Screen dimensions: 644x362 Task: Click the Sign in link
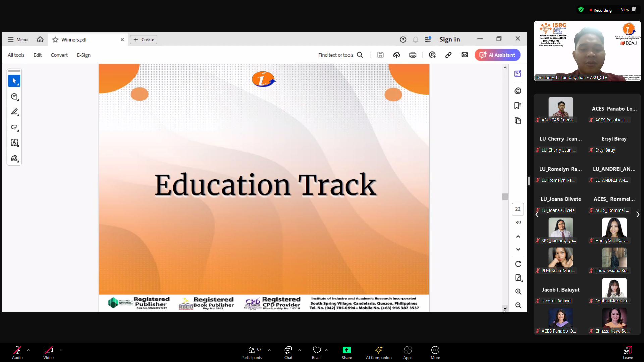click(x=449, y=40)
